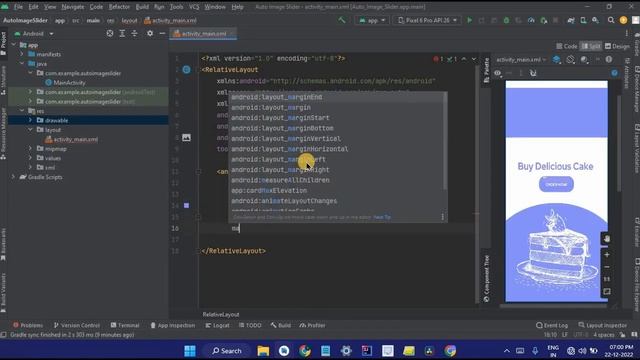The width and height of the screenshot is (640, 360).
Task: Switch editor to Code view
Action: click(567, 46)
